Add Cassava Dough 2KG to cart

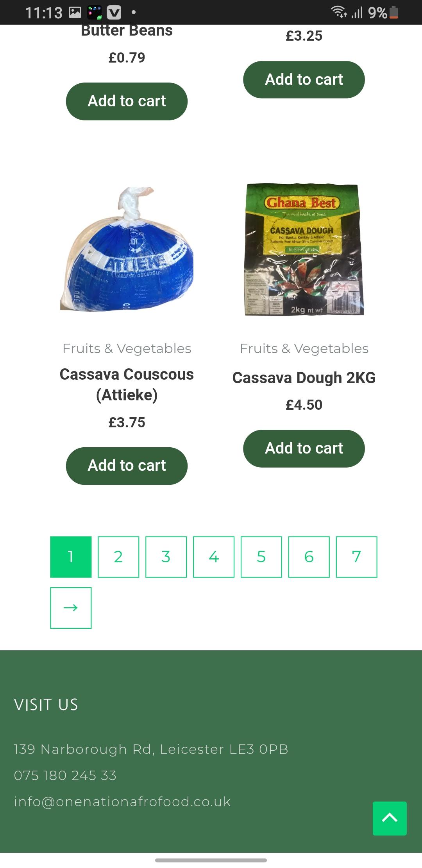click(304, 448)
